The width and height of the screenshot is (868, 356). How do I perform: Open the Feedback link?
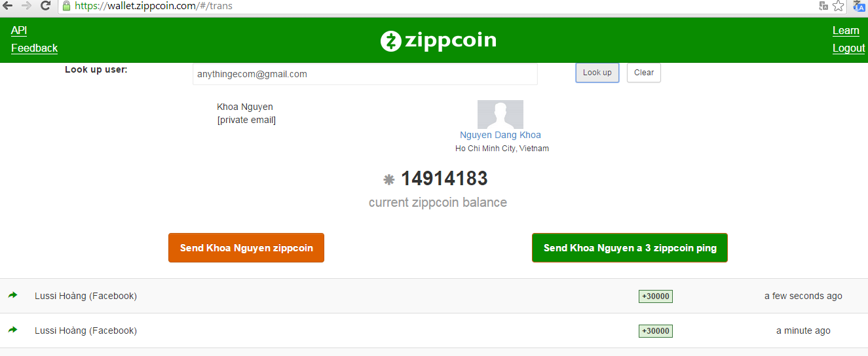tap(34, 48)
